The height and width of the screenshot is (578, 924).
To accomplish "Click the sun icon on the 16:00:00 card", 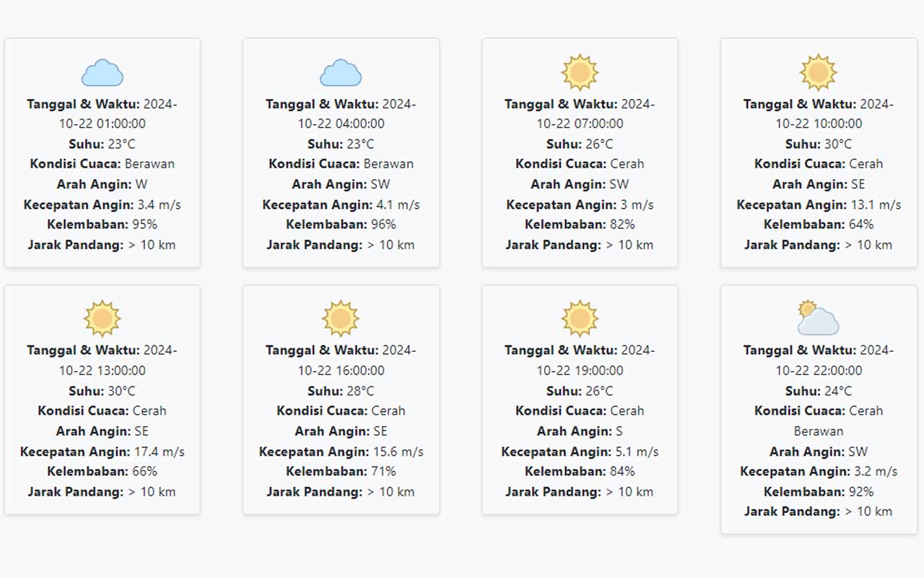I will [341, 319].
